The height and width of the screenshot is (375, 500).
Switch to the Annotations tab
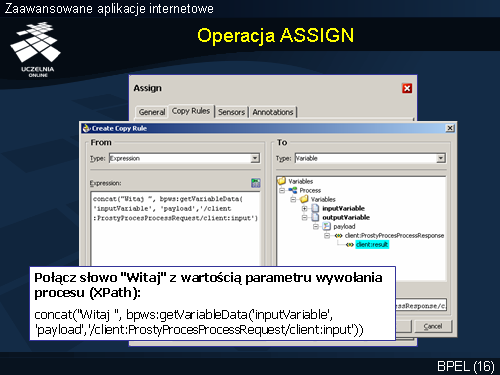click(x=273, y=112)
